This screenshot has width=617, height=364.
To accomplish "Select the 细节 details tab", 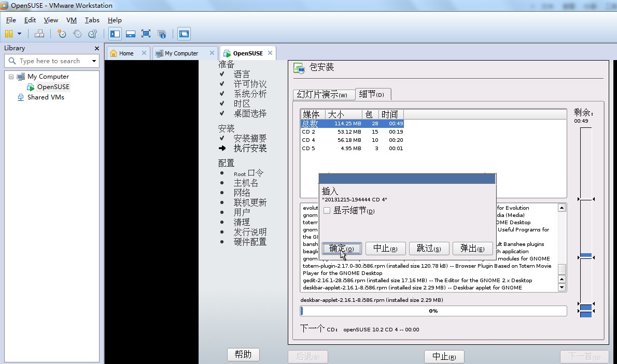I will pyautogui.click(x=373, y=94).
